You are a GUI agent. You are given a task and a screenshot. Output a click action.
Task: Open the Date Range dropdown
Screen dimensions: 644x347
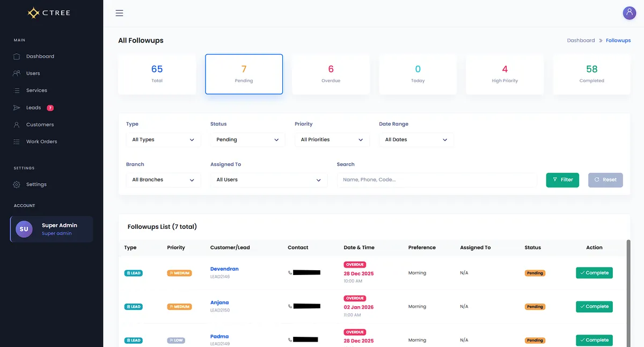point(416,140)
